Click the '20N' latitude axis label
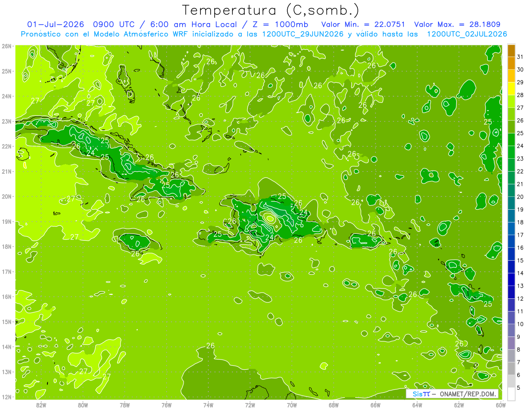This screenshot has height=411, width=532. [7, 196]
